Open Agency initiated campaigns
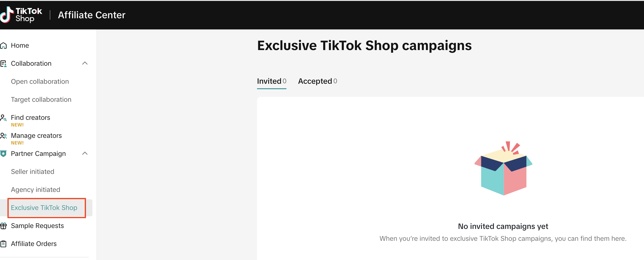 [x=36, y=190]
